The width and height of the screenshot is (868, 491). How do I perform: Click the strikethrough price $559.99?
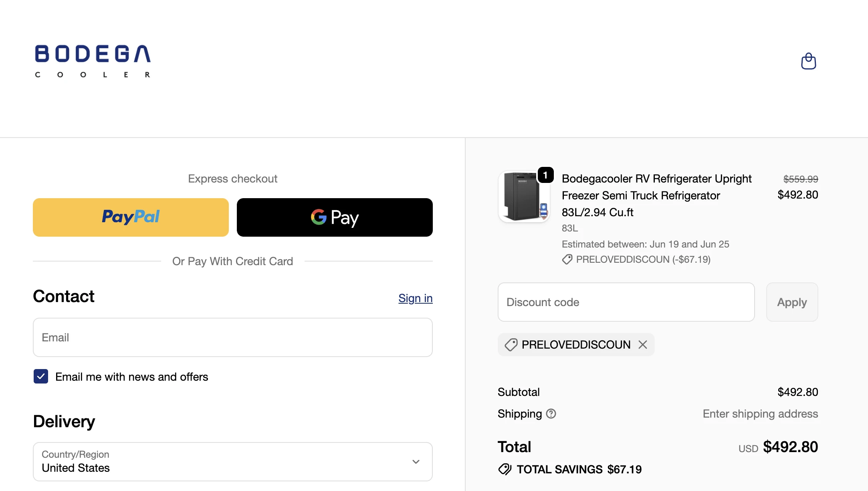(801, 179)
